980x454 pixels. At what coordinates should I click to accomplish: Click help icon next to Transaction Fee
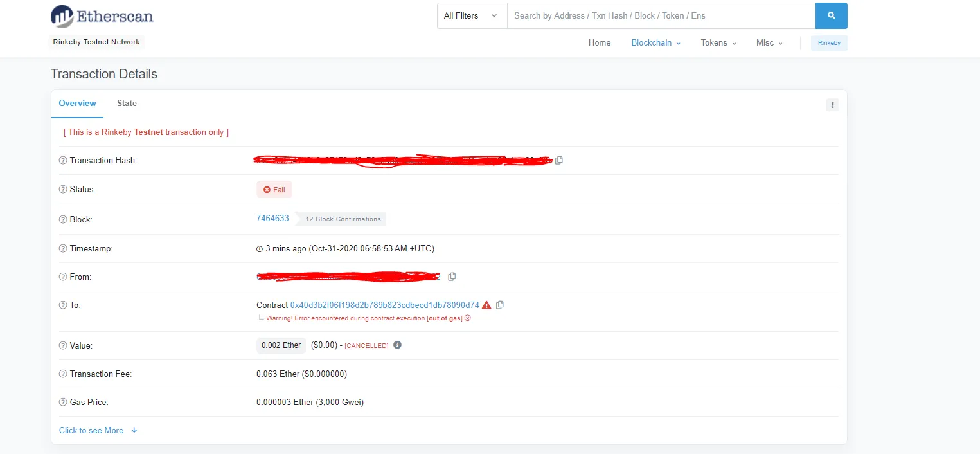point(63,374)
